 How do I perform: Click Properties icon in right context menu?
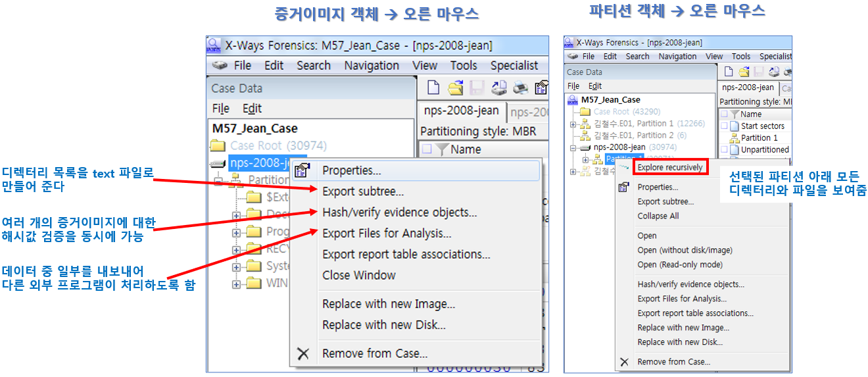(x=624, y=188)
